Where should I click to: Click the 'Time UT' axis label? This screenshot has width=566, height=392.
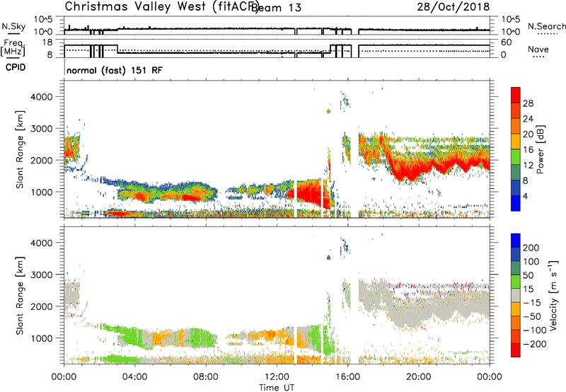coord(277,388)
